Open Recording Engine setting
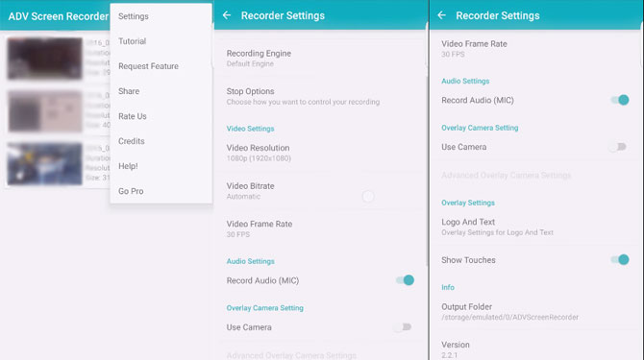 click(x=320, y=59)
